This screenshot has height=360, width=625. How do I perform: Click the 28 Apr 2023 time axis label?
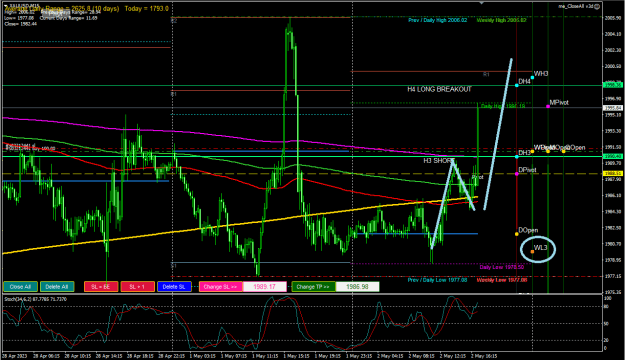point(15,356)
